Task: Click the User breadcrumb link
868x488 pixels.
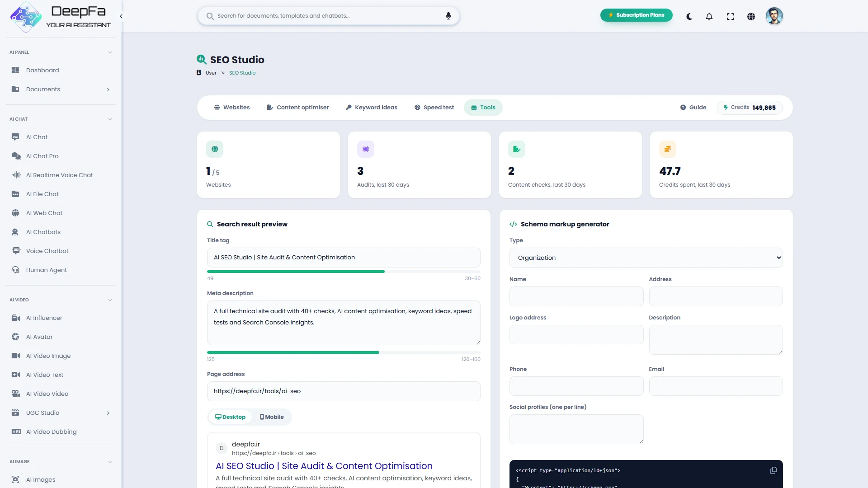Action: click(x=211, y=73)
